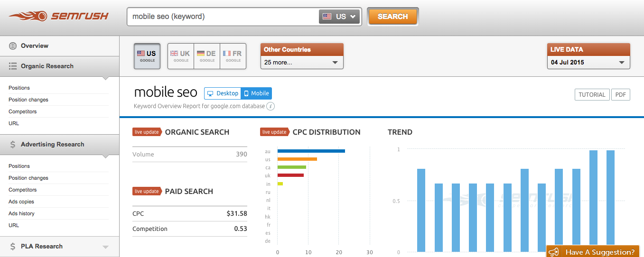This screenshot has height=257, width=644.
Task: Click the Have A Suggestion button
Action: 593,252
